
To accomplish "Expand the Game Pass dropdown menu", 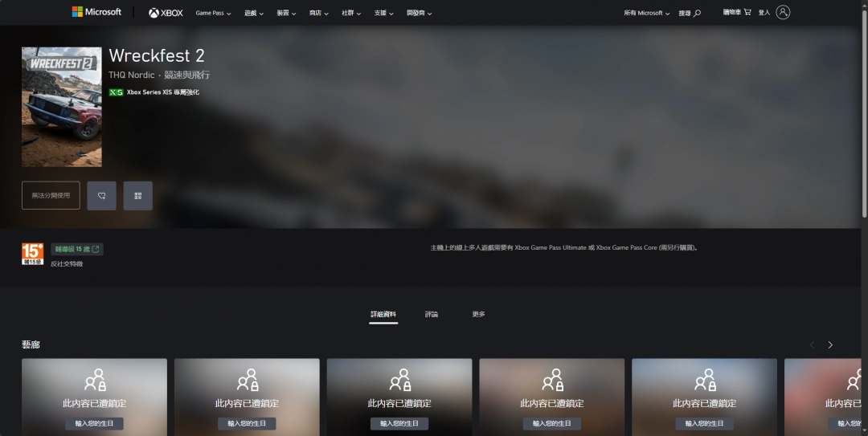I will [x=213, y=13].
